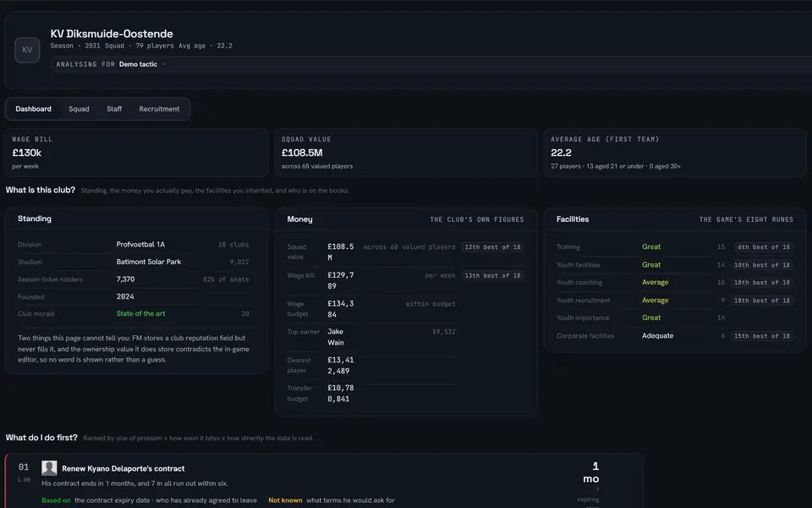Viewport: 812px width, 508px height.
Task: Select the Season 2031 squad summary line
Action: [141, 46]
